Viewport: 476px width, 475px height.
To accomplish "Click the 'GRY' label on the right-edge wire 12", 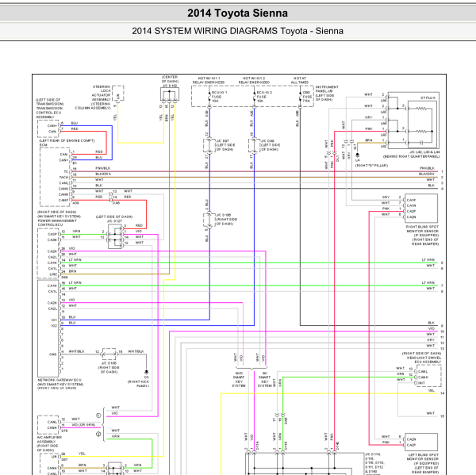I will pos(431,340).
